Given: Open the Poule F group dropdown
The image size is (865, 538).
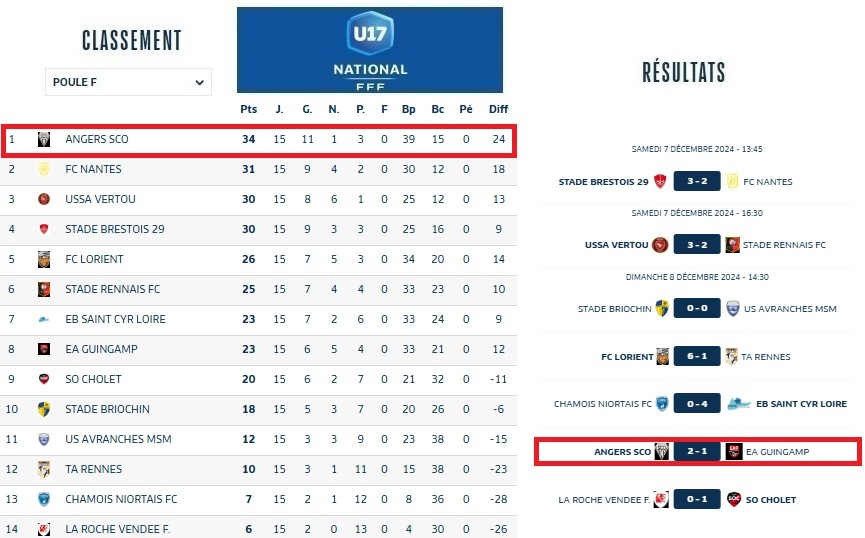Looking at the screenshot, I should click(x=127, y=82).
